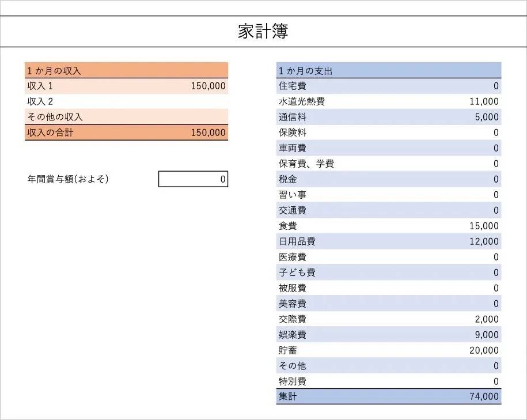Click the 美容費 label cell
527x420 pixels.
point(293,304)
